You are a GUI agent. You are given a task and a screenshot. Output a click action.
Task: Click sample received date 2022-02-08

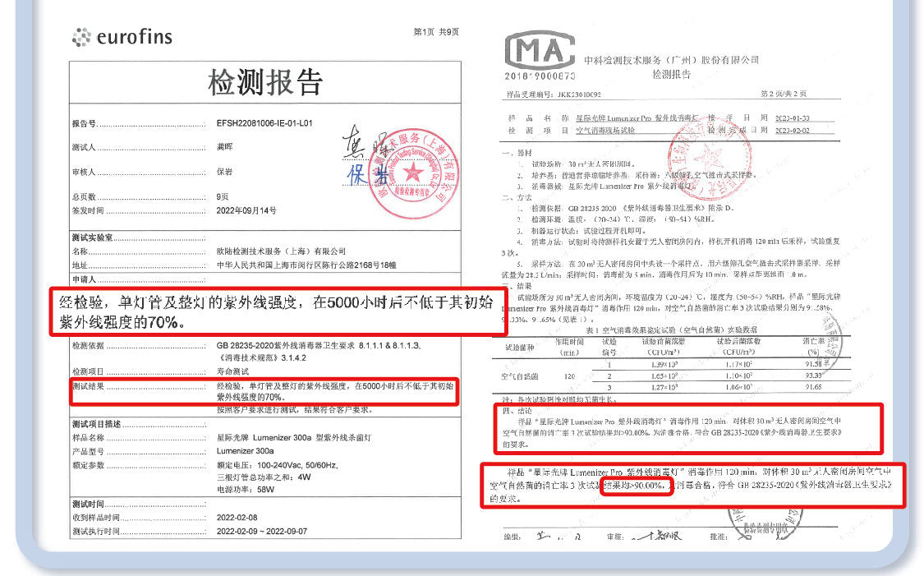pos(237,518)
